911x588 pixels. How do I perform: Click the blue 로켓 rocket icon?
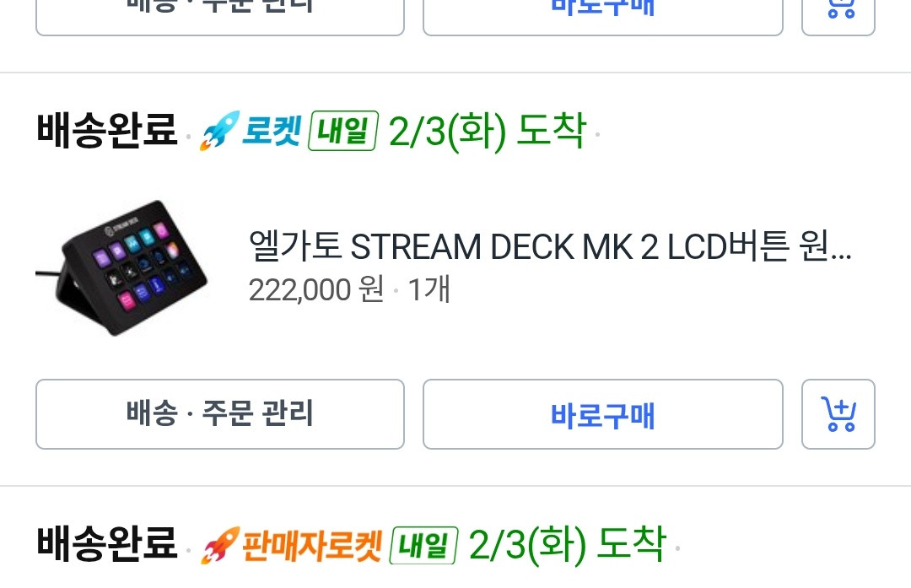pos(219,131)
